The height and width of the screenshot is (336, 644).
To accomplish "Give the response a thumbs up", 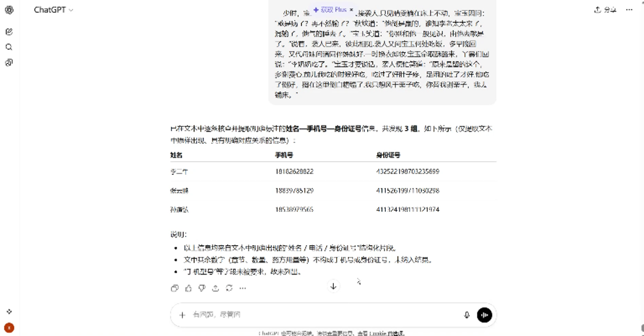I will (189, 288).
